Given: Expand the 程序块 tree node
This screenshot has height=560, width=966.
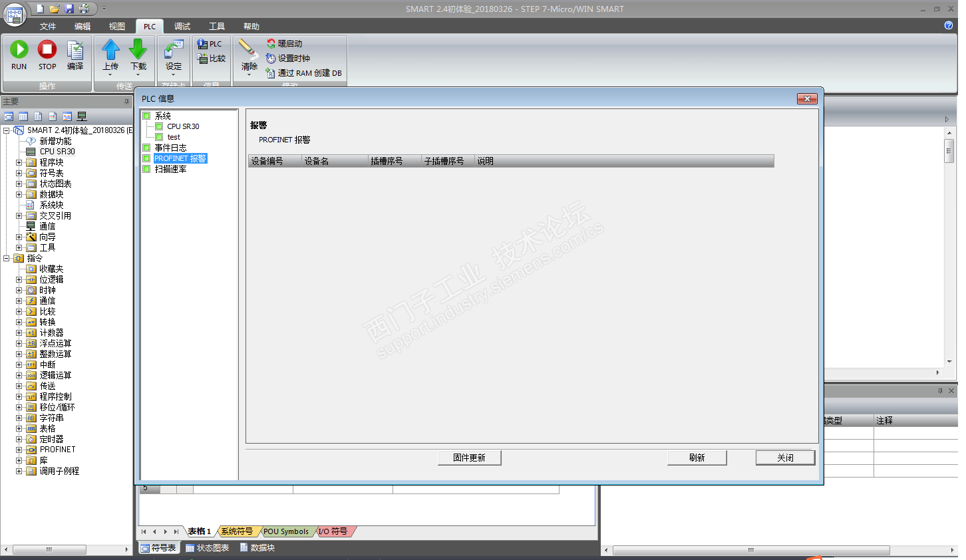Looking at the screenshot, I should tap(19, 162).
